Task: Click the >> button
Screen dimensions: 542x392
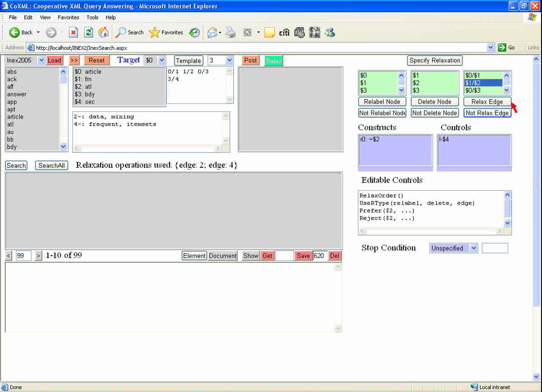Action: pyautogui.click(x=74, y=60)
